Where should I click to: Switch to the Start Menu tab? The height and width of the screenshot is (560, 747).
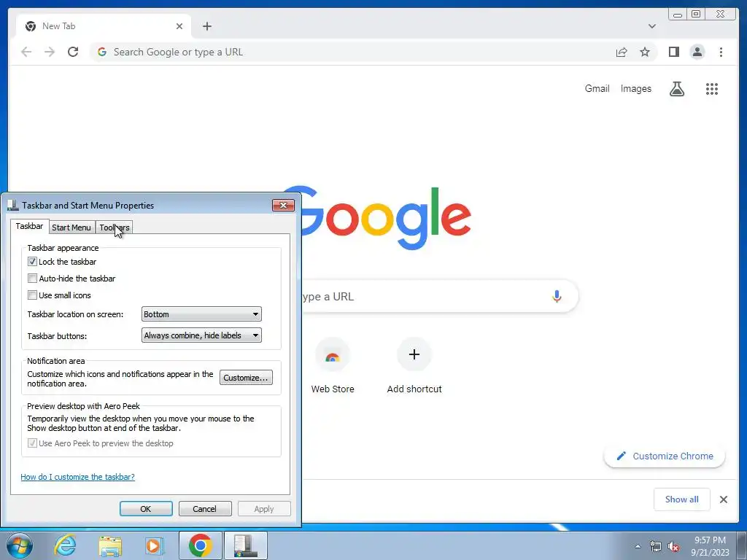71,227
